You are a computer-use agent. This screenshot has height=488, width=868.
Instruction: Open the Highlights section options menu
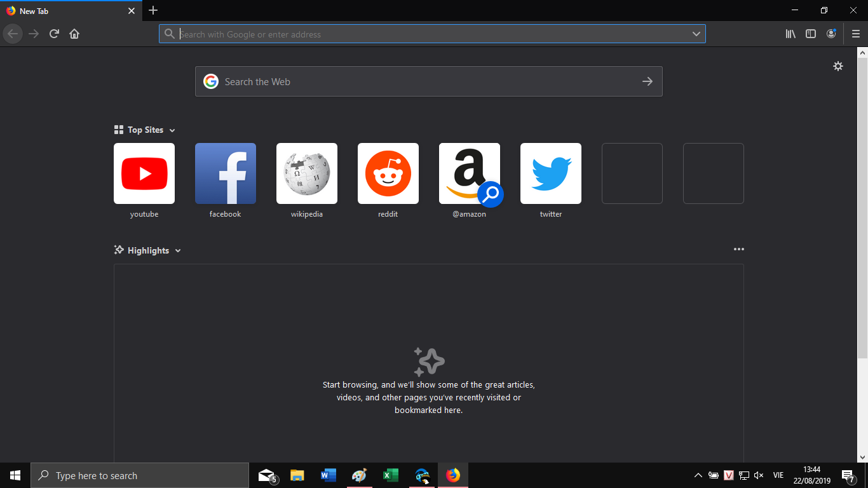tap(738, 250)
